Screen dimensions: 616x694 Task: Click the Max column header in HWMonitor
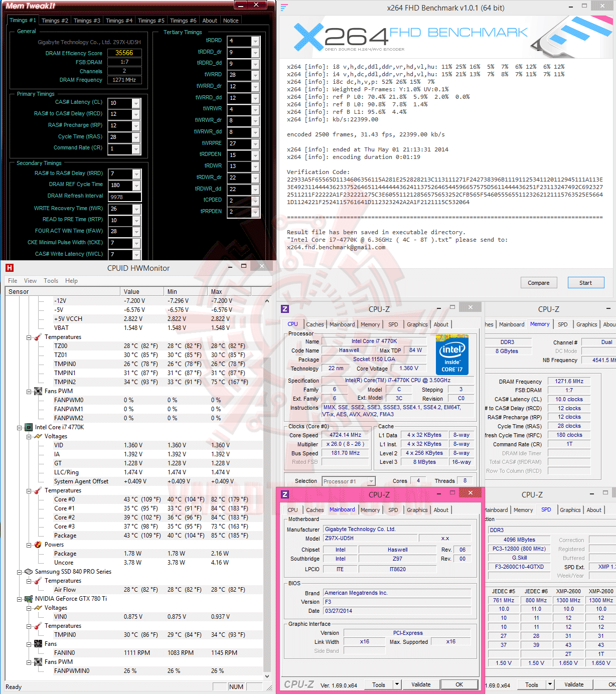click(x=229, y=291)
